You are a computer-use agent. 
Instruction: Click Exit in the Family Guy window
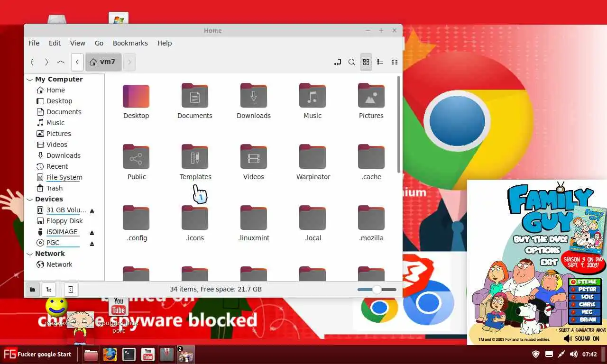point(548,262)
